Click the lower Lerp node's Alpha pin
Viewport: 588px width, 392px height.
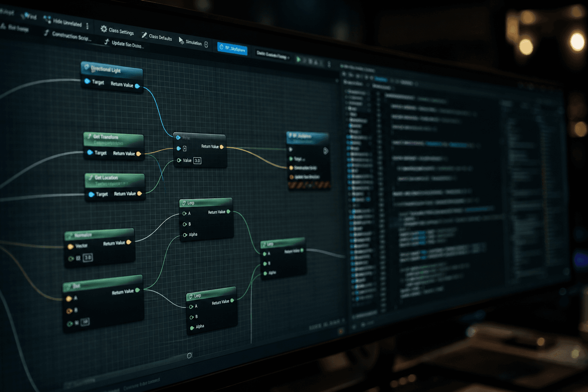click(x=192, y=328)
